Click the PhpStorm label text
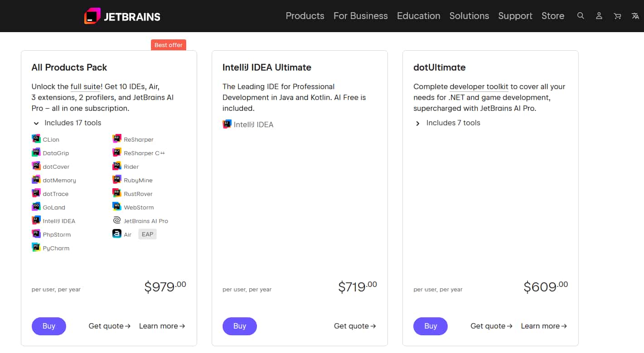This screenshot has width=644, height=353. 57,234
